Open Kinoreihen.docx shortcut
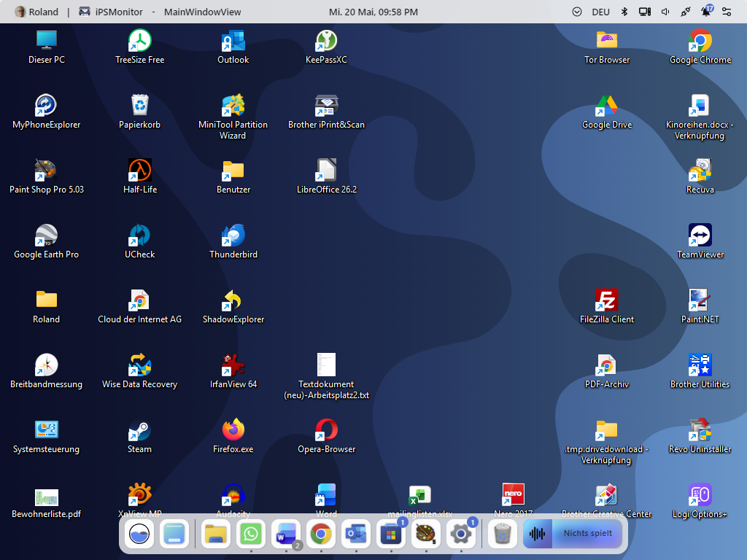747x560 pixels. coord(700,117)
